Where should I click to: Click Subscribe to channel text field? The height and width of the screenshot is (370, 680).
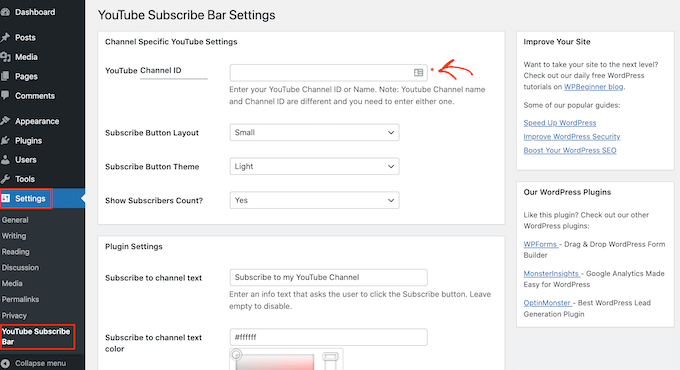(328, 277)
